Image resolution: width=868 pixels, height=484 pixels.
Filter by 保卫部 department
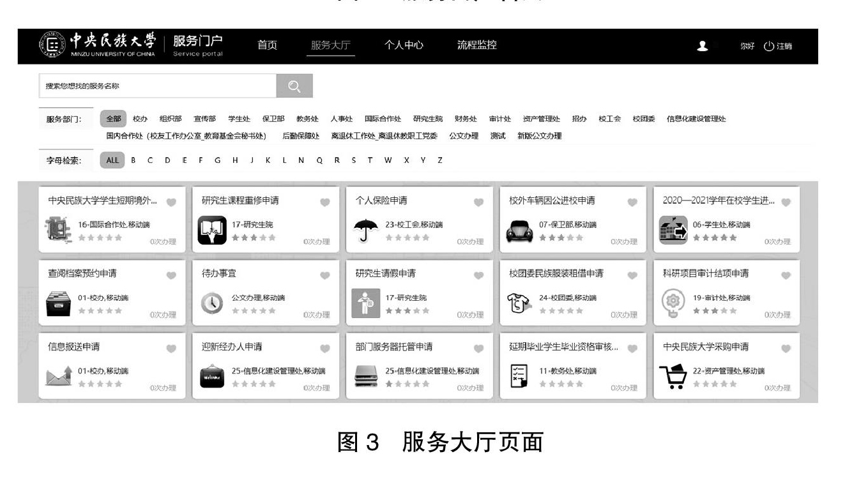[273, 119]
